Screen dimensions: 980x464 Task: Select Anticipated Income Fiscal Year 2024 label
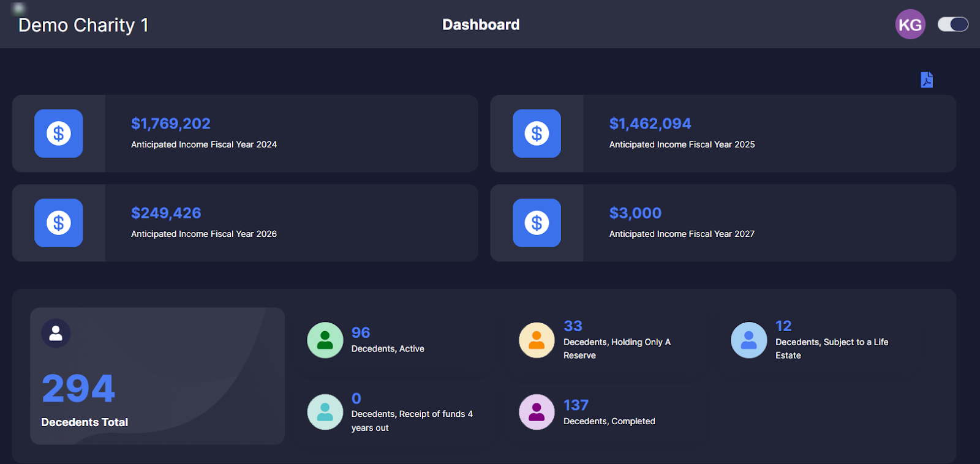click(x=204, y=144)
